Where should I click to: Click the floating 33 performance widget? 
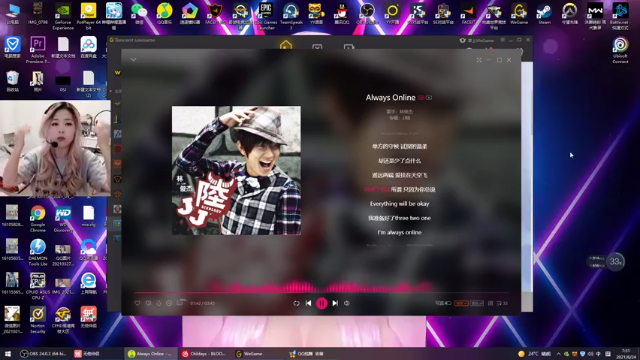[x=615, y=261]
